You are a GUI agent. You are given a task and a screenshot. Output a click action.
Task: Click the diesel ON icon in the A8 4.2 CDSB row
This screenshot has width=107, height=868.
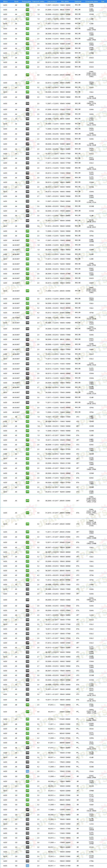click(27, 767)
